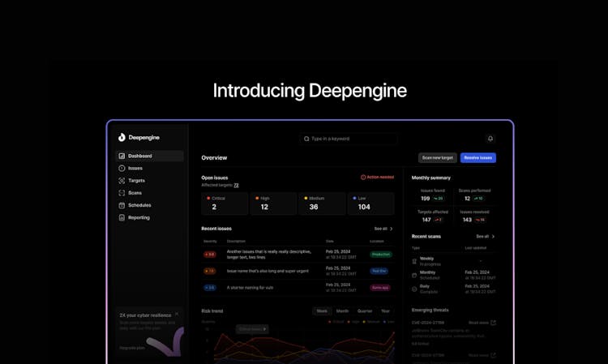Click the Action needed label

click(x=380, y=178)
